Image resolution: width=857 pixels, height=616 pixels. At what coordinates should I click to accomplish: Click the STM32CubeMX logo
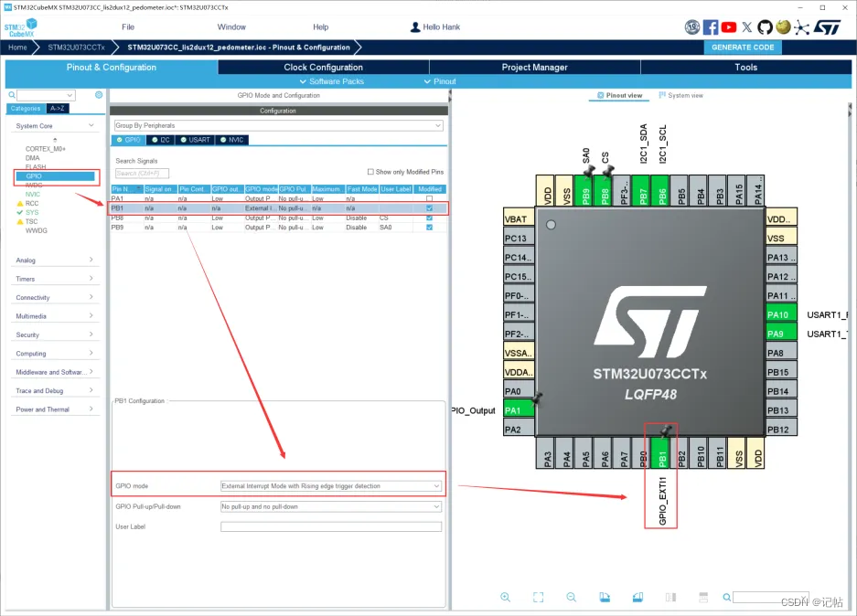21,27
